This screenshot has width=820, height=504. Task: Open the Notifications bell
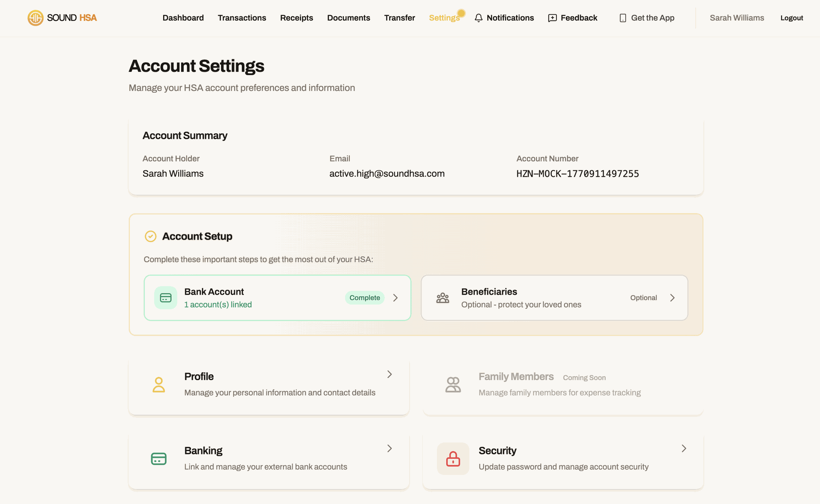click(479, 18)
